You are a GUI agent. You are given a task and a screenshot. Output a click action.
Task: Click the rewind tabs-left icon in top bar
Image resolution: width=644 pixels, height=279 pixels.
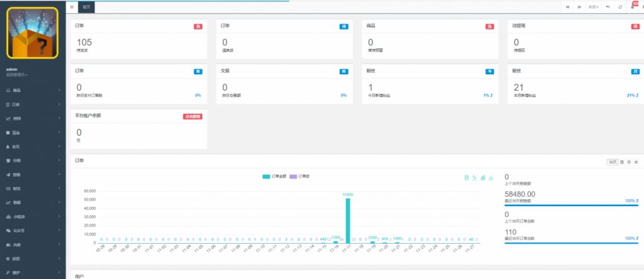pos(568,7)
